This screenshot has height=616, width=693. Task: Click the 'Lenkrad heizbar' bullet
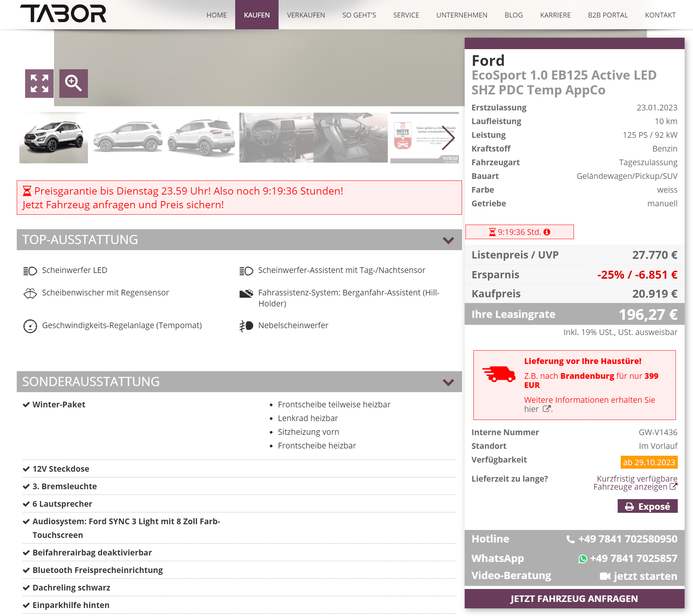pos(307,418)
